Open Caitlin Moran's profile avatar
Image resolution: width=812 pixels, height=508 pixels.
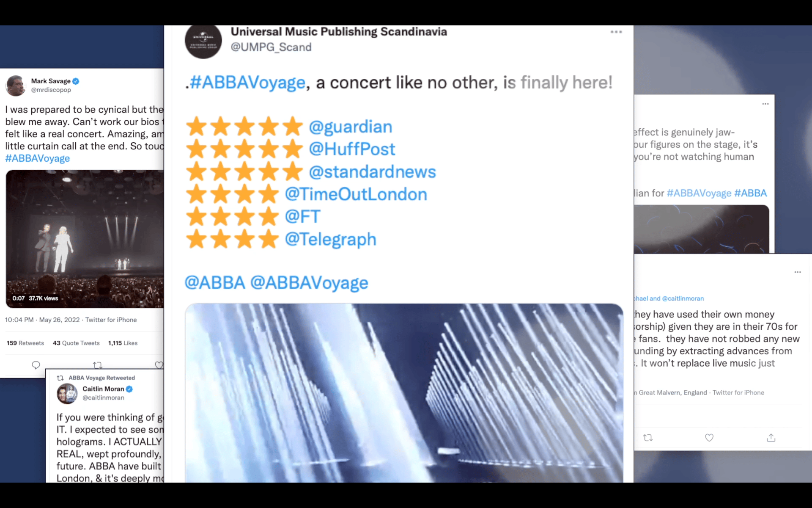[x=67, y=394]
